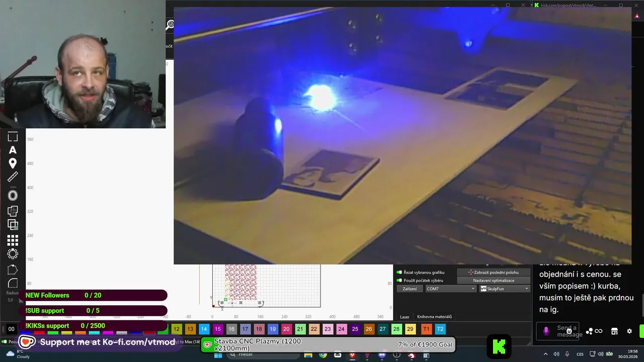Open File Explorer from taskbar
This screenshot has width=644, height=362.
tap(308, 355)
